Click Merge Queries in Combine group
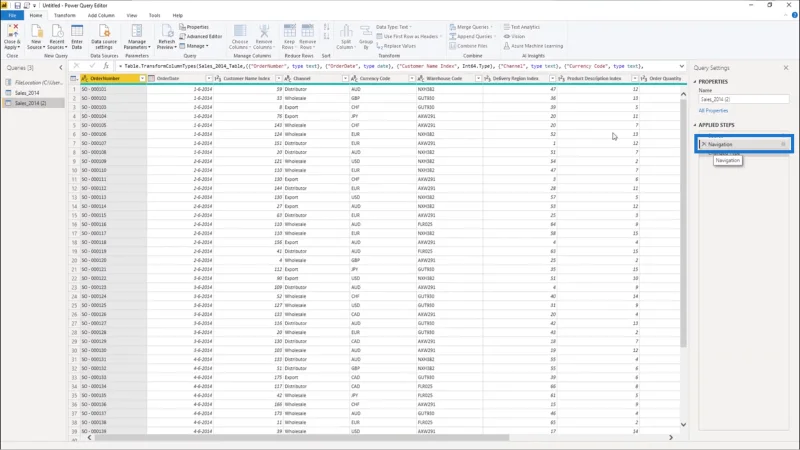 470,27
